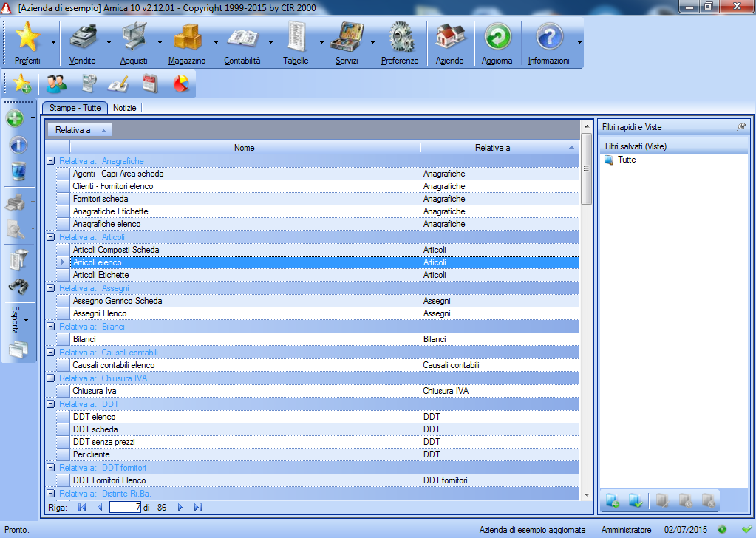Viewport: 756px width, 538px height.
Task: Open the Contabilità dropdown arrow
Action: (x=270, y=42)
